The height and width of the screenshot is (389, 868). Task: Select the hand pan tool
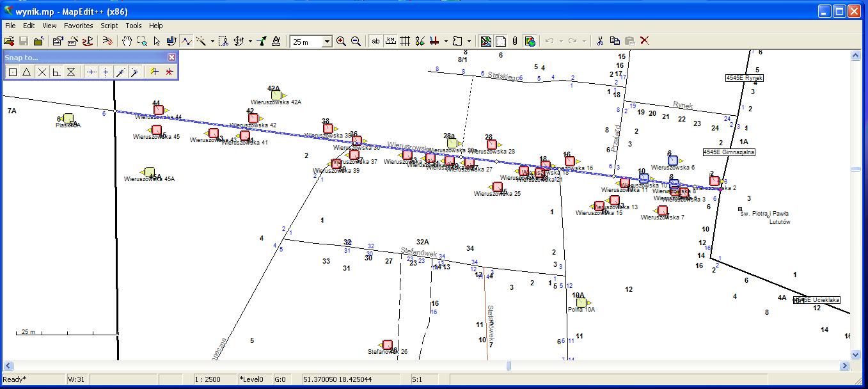point(127,41)
